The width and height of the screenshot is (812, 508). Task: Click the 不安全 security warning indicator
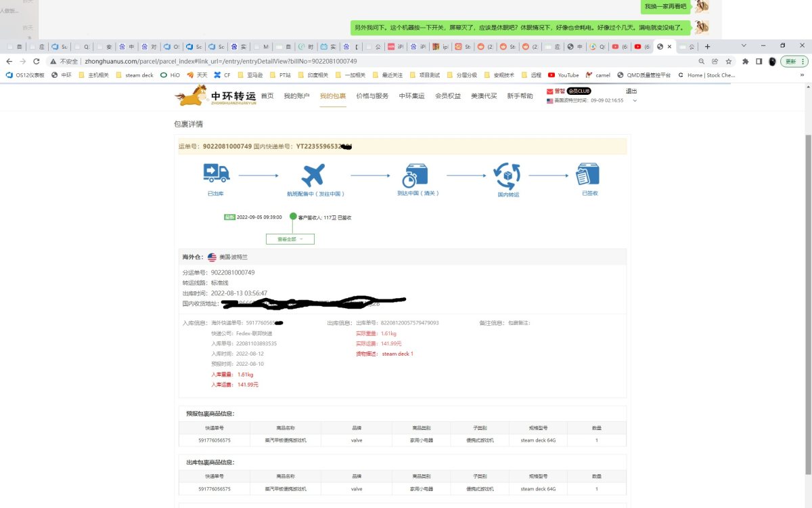(x=64, y=61)
